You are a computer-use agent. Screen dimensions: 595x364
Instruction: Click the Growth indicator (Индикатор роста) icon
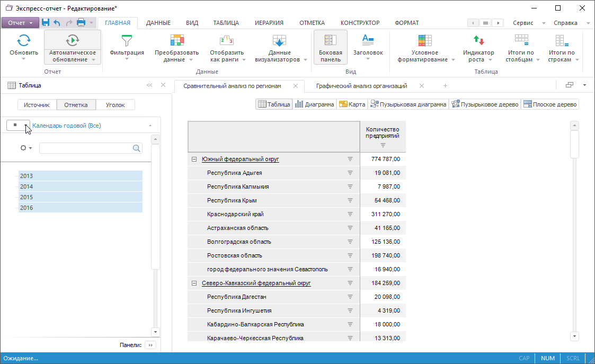(478, 41)
